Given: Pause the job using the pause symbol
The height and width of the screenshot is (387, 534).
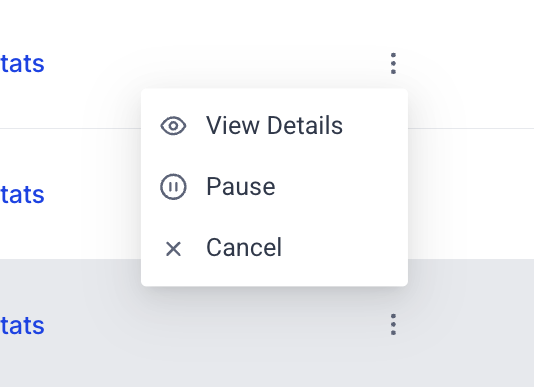Looking at the screenshot, I should pos(173,187).
